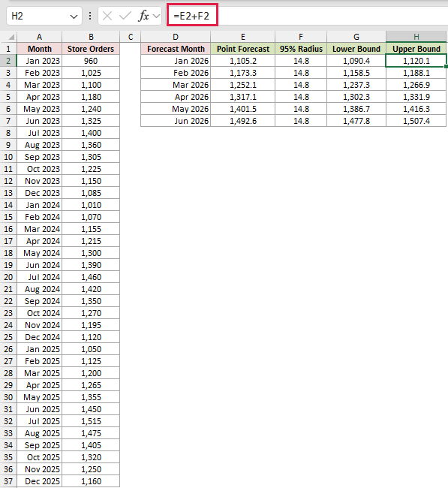Click the Select All corner triangle
Viewport: 448px width, 488px height.
pos(11,37)
